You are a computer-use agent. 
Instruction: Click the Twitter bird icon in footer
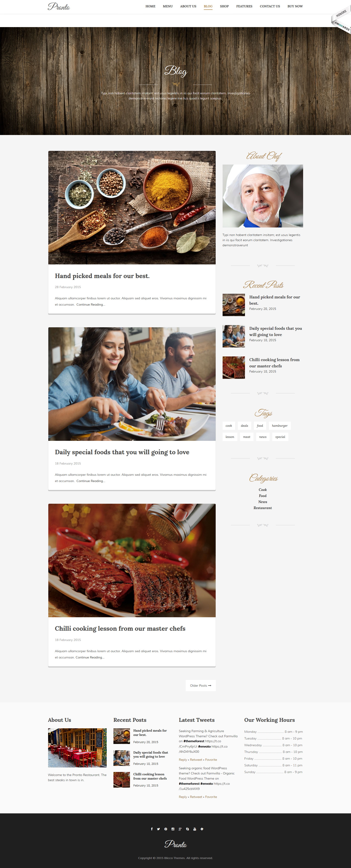tap(158, 829)
